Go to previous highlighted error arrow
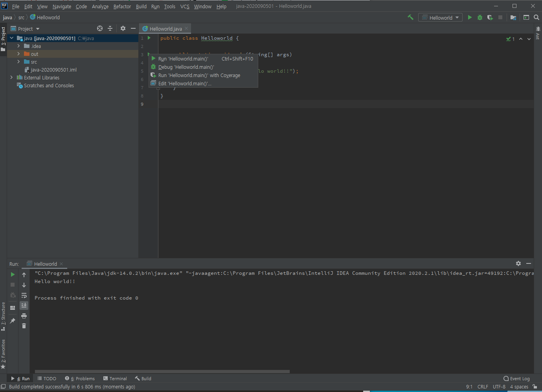This screenshot has height=392, width=542. point(521,39)
